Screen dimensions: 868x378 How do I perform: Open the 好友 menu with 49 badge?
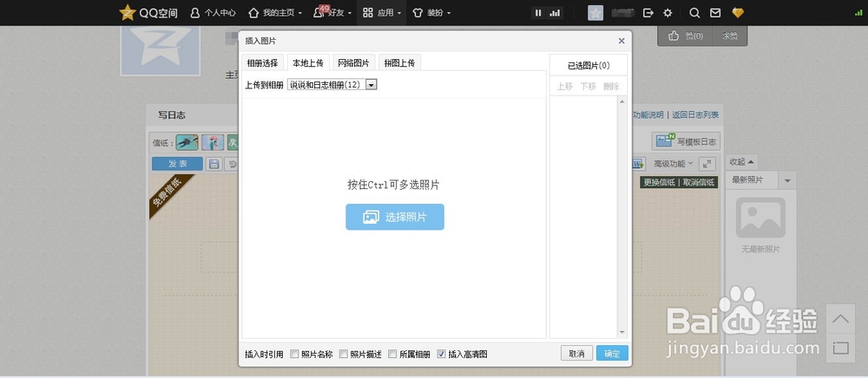[x=332, y=13]
